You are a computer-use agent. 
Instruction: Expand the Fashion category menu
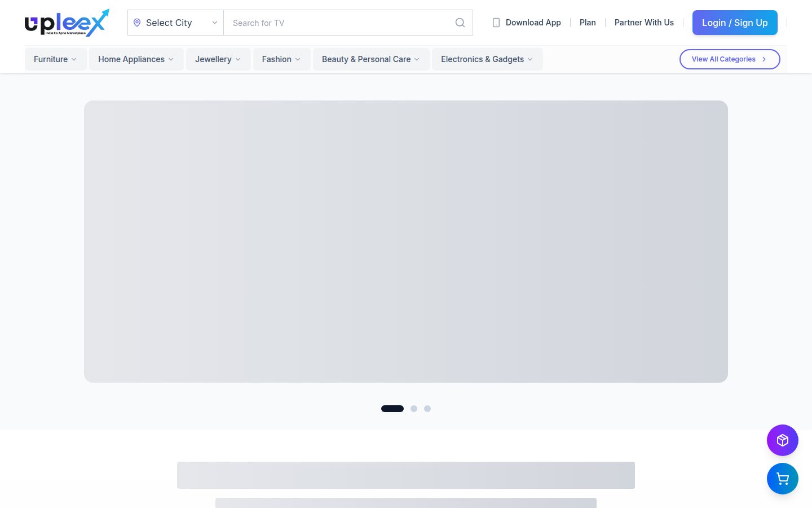point(281,59)
